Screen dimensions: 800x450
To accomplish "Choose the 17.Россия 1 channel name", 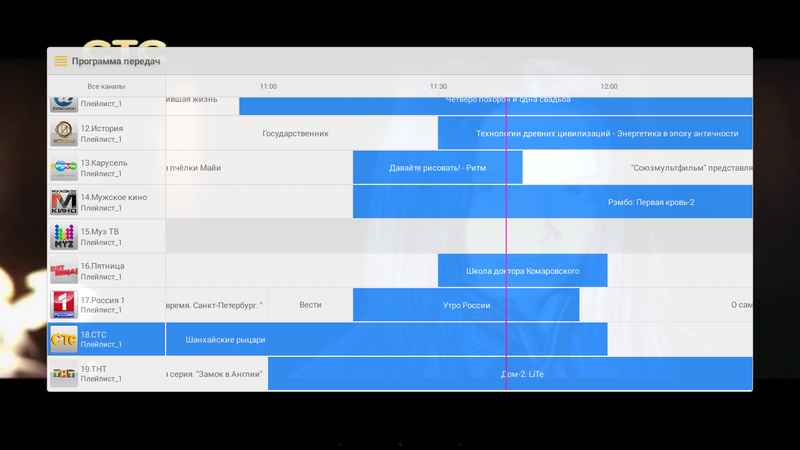I will [103, 300].
